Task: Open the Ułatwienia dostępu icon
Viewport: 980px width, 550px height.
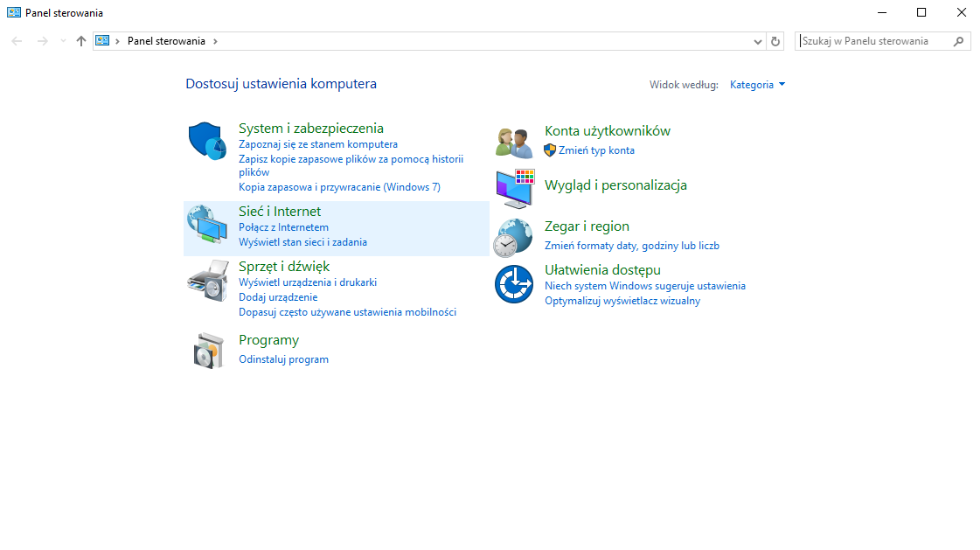Action: 513,284
